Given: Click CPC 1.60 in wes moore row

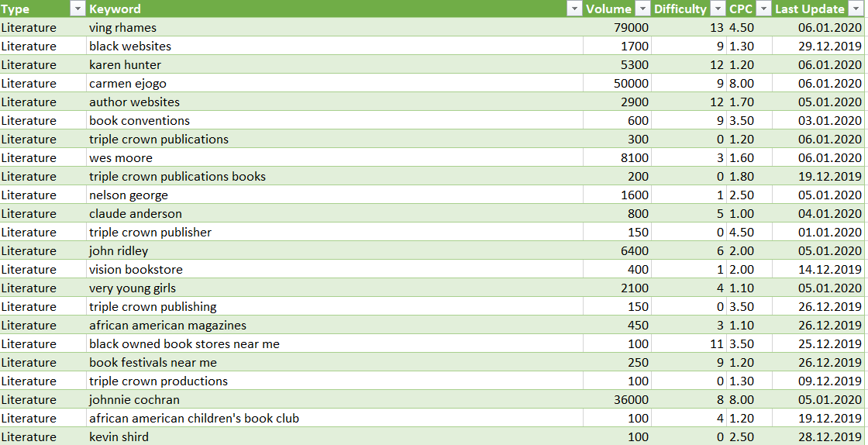Looking at the screenshot, I should click(742, 157).
